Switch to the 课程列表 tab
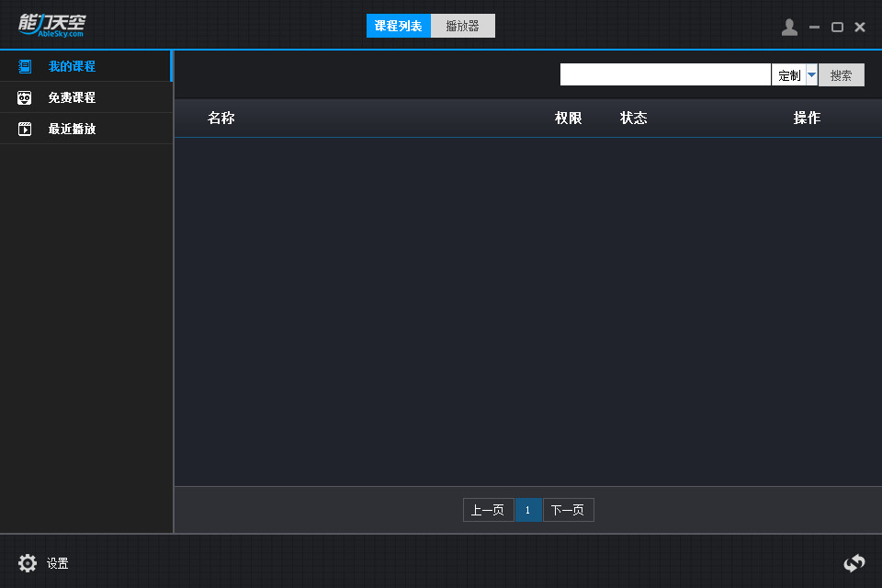This screenshot has width=882, height=588. click(398, 26)
